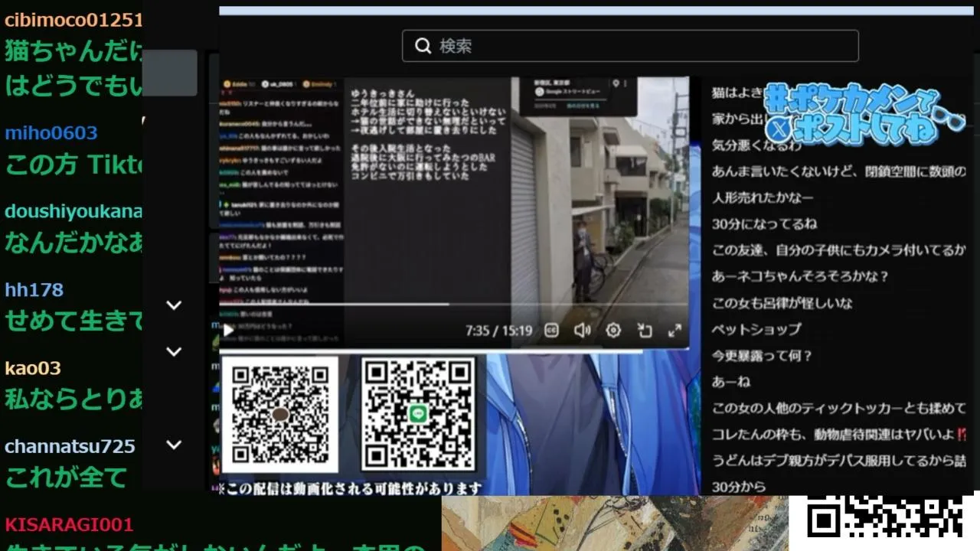Viewport: 980px width, 551px height.
Task: Click the video caption コンビニで万引きもしていた
Action: click(x=410, y=175)
